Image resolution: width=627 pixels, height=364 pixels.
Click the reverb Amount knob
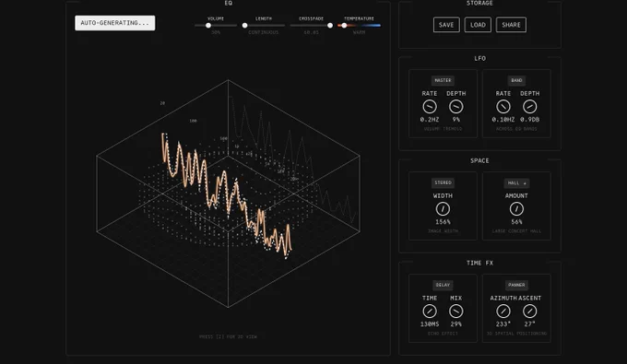tap(516, 209)
